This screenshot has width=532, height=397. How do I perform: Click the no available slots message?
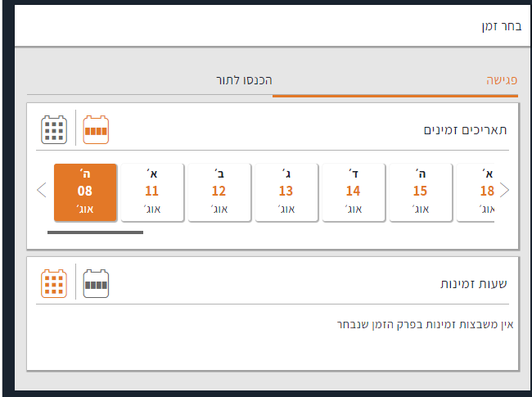[x=425, y=324]
